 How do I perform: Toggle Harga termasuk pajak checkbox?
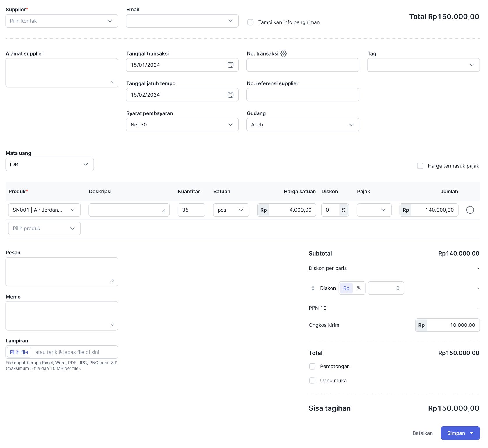click(420, 166)
